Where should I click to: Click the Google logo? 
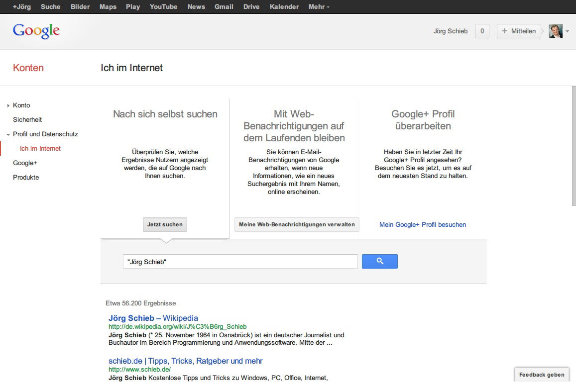tap(36, 31)
